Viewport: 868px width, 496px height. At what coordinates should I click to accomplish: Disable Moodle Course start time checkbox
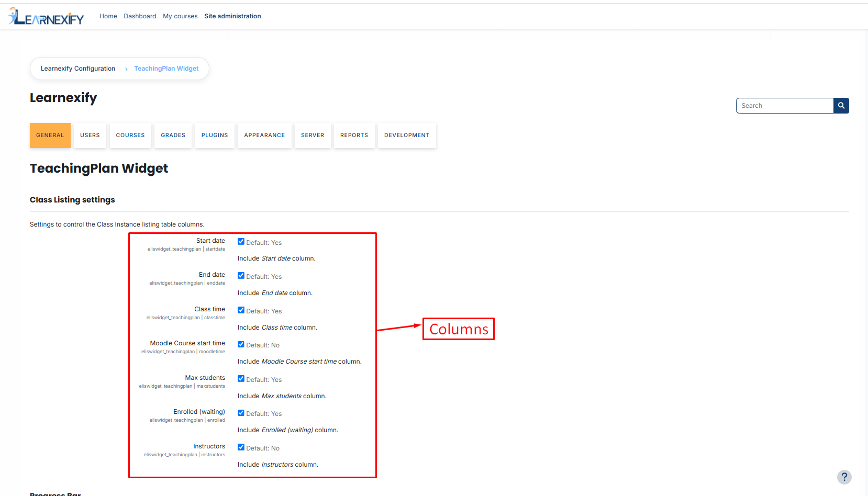(x=241, y=344)
